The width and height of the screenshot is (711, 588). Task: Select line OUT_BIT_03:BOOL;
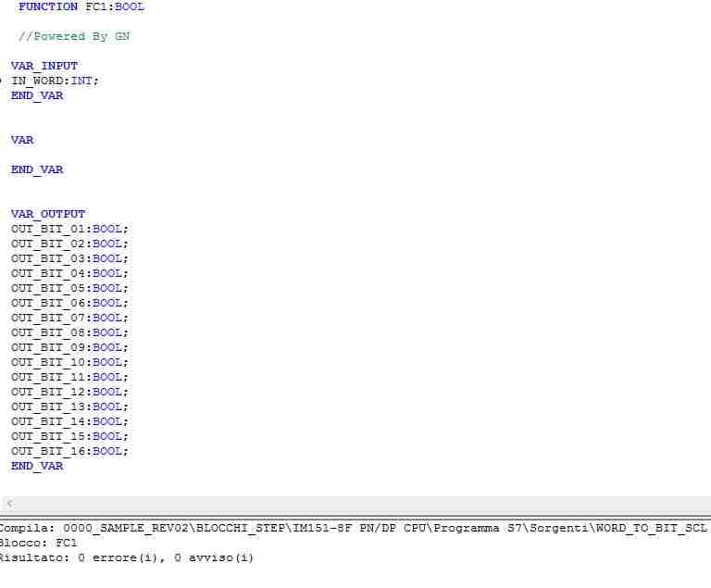(x=69, y=258)
